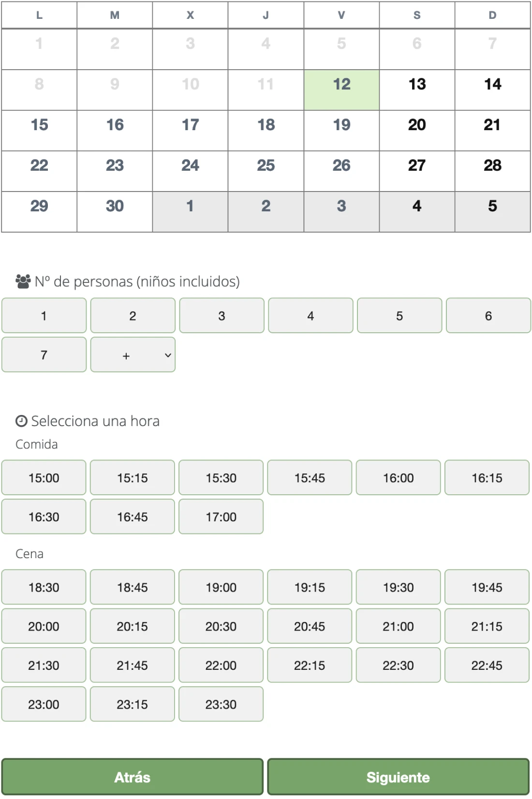Choose the 17:00 Comida slot
532x799 pixels.
click(221, 517)
